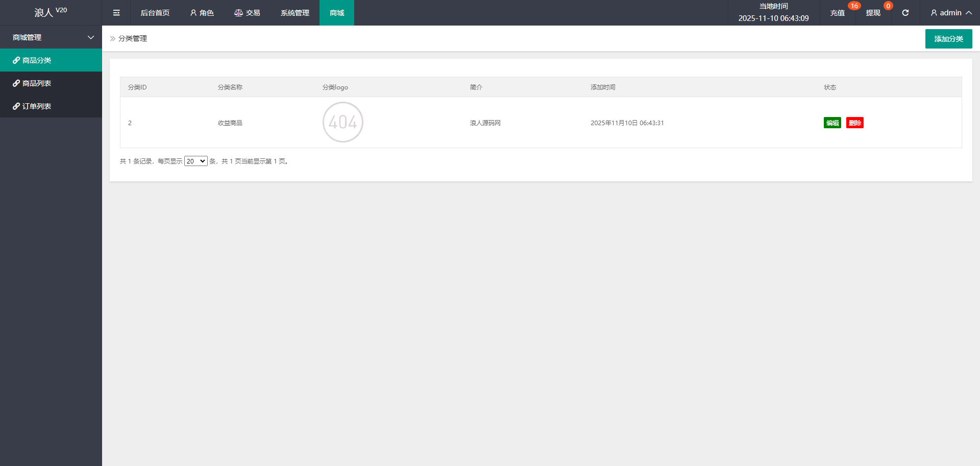This screenshot has width=980, height=466.
Task: Click the 充值 notification badge showing 16
Action: point(854,6)
